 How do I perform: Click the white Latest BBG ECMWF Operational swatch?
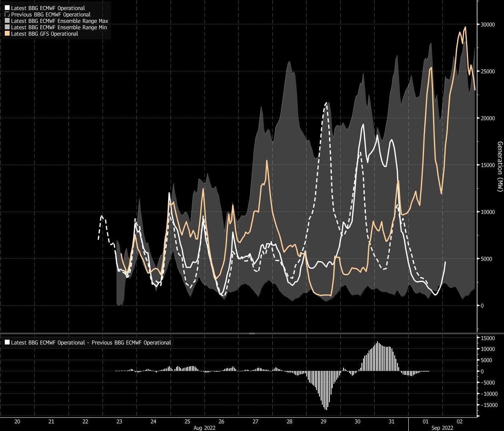(7, 8)
